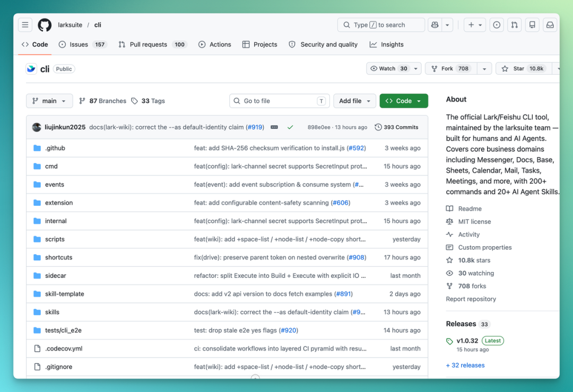Open the issues circle icon in header

[x=496, y=25]
